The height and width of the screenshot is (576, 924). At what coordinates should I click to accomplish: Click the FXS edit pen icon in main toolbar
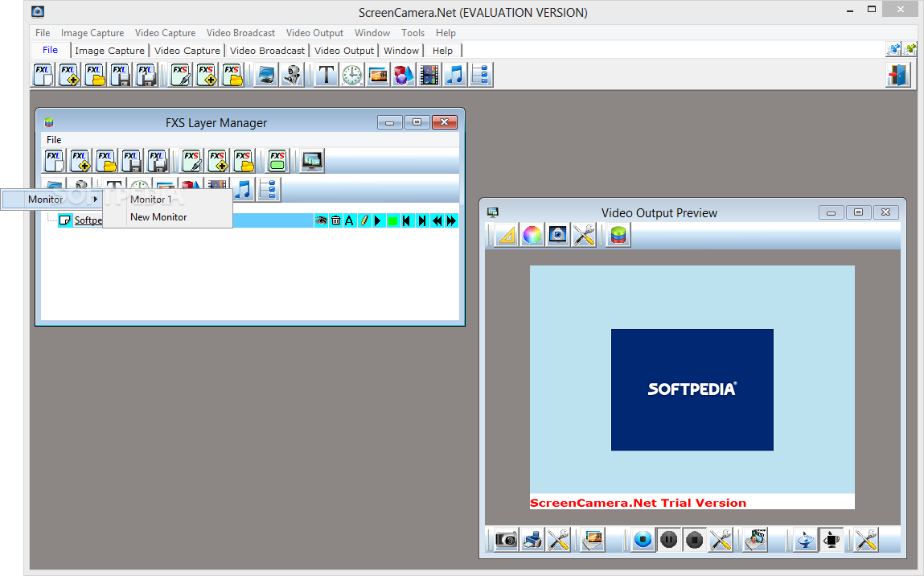(180, 76)
